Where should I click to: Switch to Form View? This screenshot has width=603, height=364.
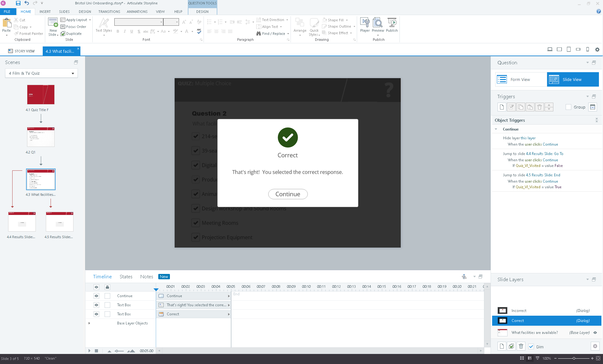[520, 79]
